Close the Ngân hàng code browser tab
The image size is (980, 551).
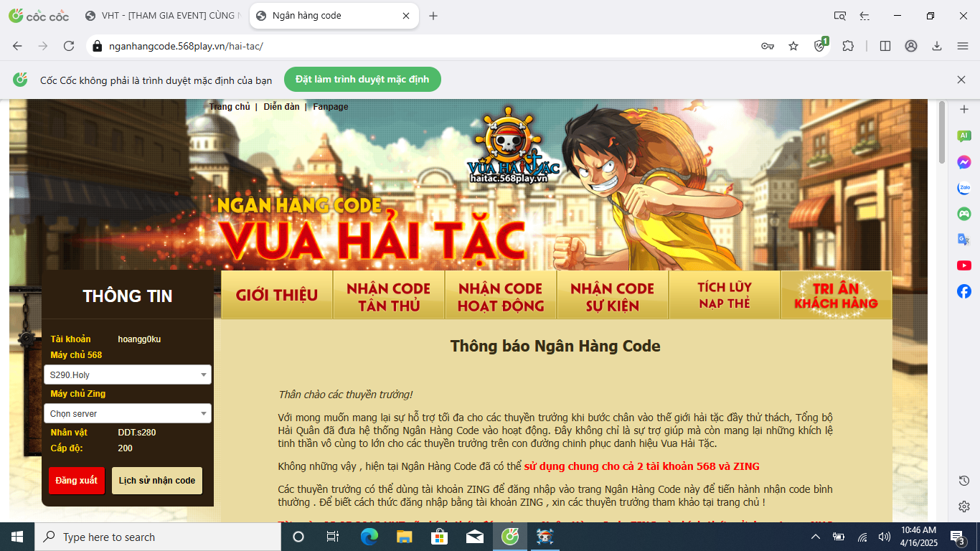point(406,16)
